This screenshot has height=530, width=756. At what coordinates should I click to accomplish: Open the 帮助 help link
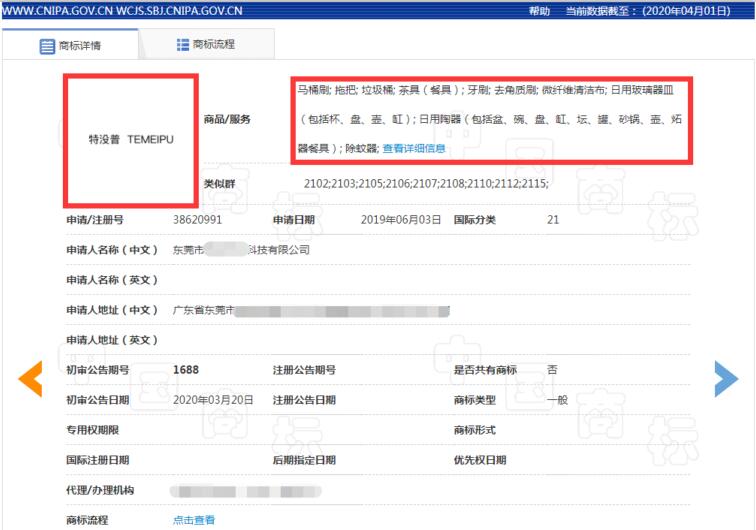539,11
